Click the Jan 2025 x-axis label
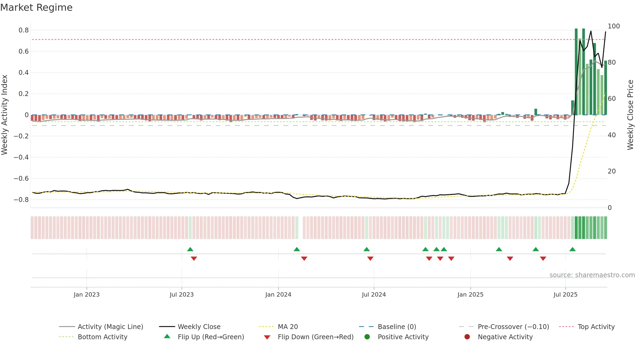This screenshot has width=644, height=362. pos(470,295)
